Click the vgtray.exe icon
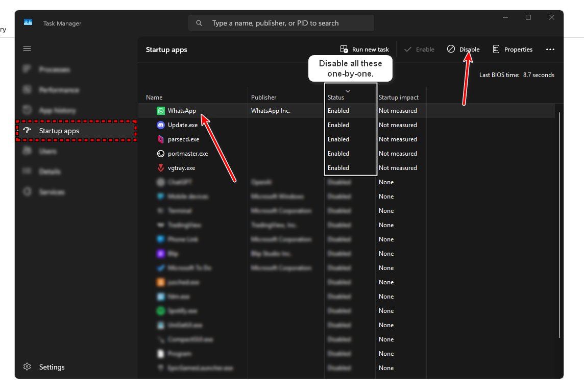The height and width of the screenshot is (392, 584). pos(161,168)
